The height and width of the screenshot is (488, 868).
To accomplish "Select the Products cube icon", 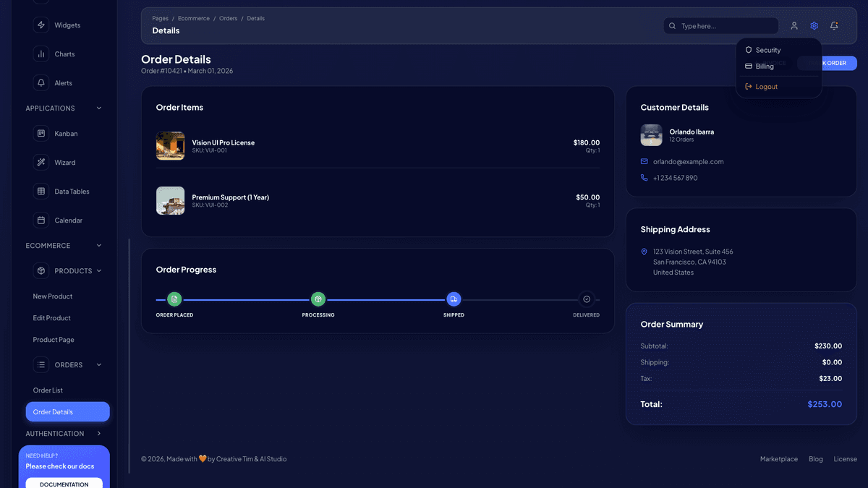I will click(x=41, y=270).
